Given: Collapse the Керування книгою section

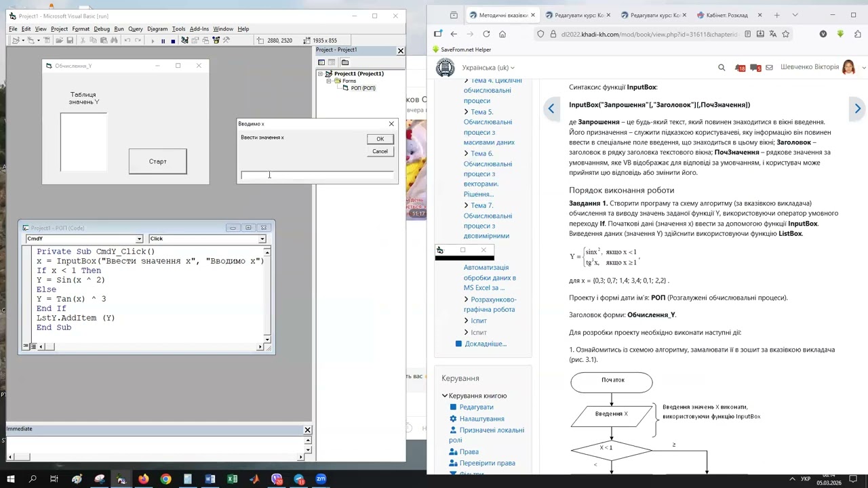Looking at the screenshot, I should pyautogui.click(x=445, y=396).
